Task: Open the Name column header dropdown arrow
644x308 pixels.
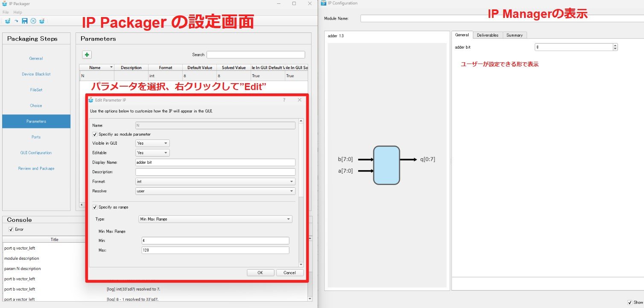Action: [111, 67]
